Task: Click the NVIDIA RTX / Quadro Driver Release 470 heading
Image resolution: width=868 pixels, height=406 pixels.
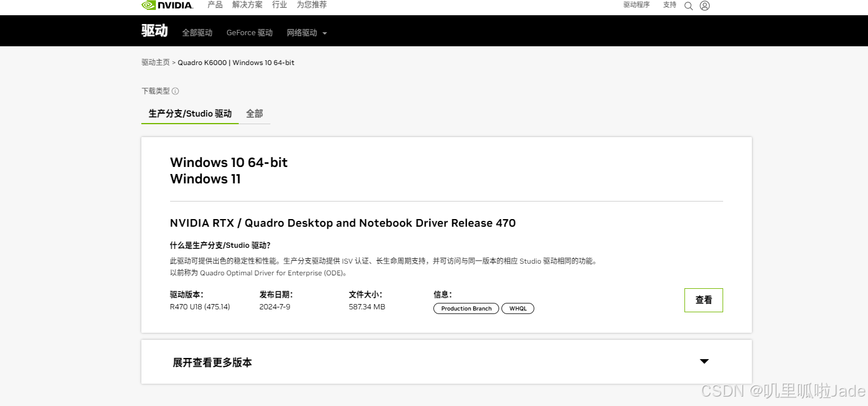Action: pyautogui.click(x=343, y=223)
